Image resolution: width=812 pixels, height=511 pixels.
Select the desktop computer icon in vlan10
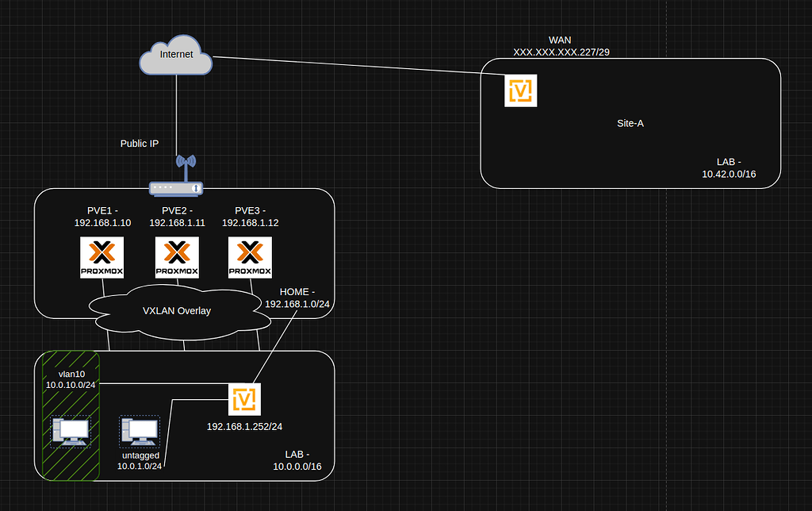point(70,432)
